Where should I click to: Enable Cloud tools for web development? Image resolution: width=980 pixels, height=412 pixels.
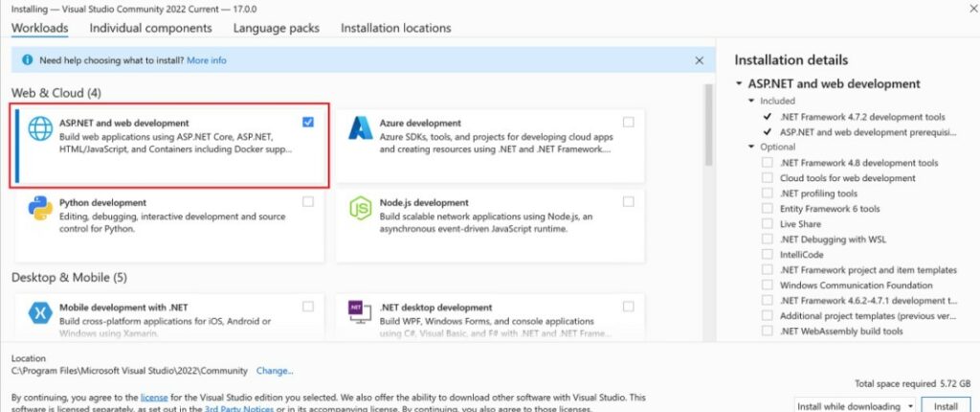(x=767, y=178)
